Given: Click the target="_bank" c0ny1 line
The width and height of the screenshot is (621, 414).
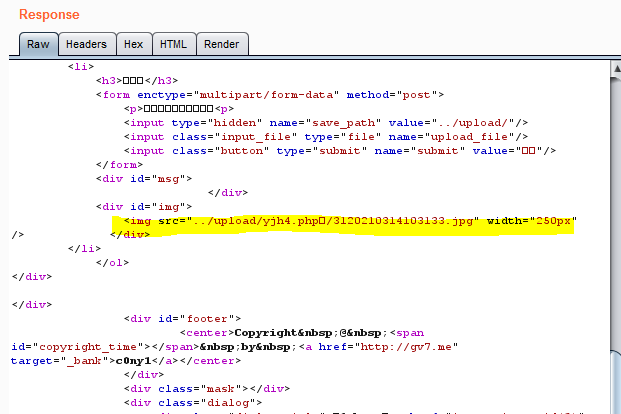Looking at the screenshot, I should [126, 361].
